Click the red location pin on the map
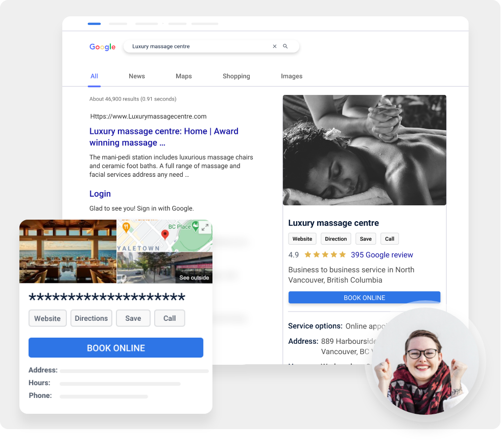This screenshot has width=502, height=448. 164,235
